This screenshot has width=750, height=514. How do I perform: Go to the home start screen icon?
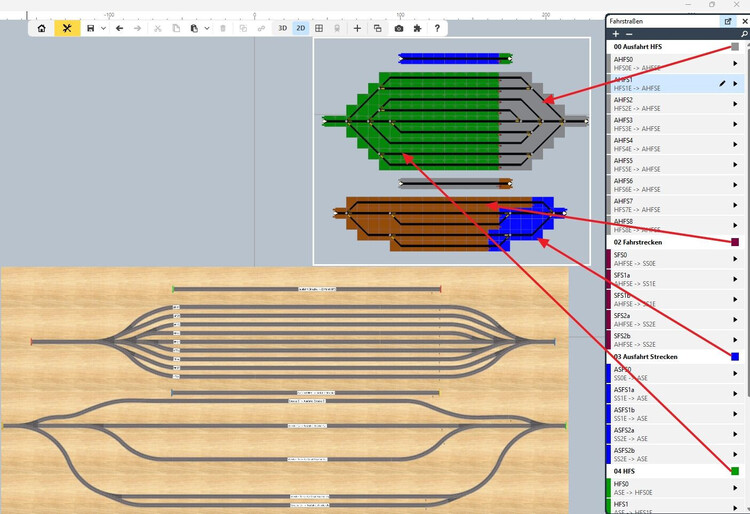(x=42, y=28)
